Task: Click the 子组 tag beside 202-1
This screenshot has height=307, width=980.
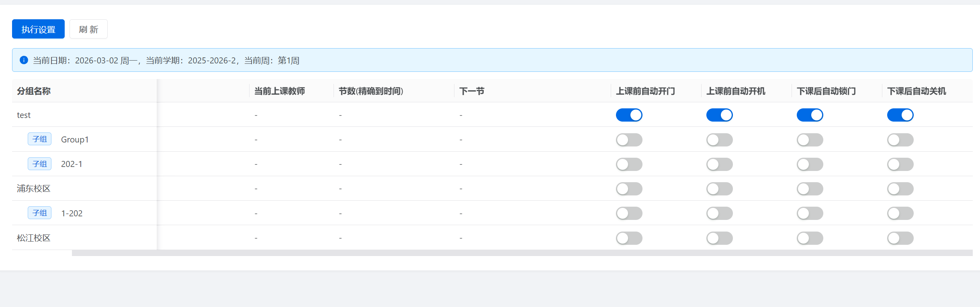Action: (x=39, y=164)
